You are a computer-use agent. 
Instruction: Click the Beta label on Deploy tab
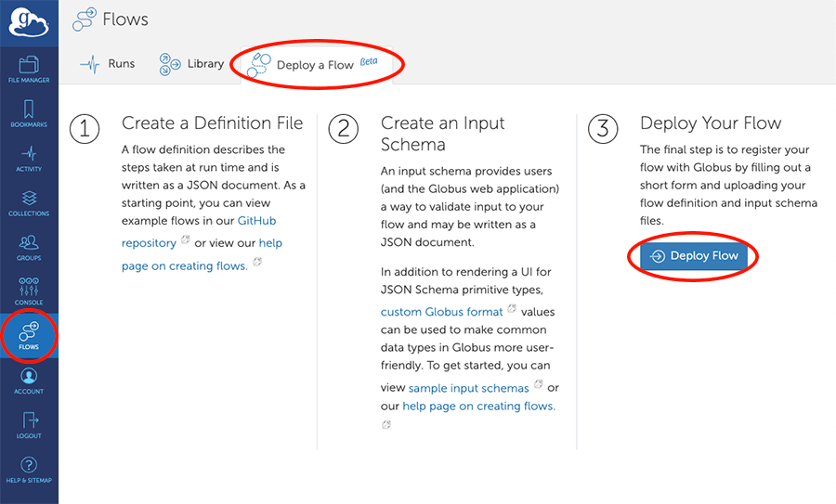(369, 62)
